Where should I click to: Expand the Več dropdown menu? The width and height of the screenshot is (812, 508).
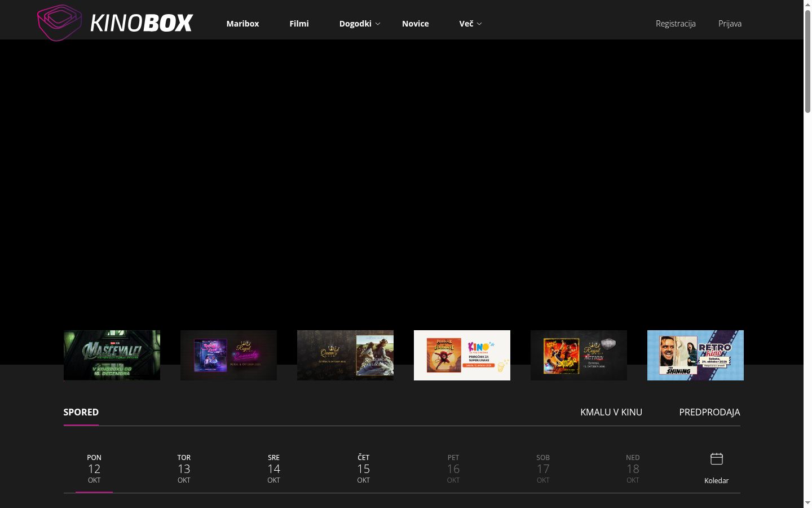[470, 24]
